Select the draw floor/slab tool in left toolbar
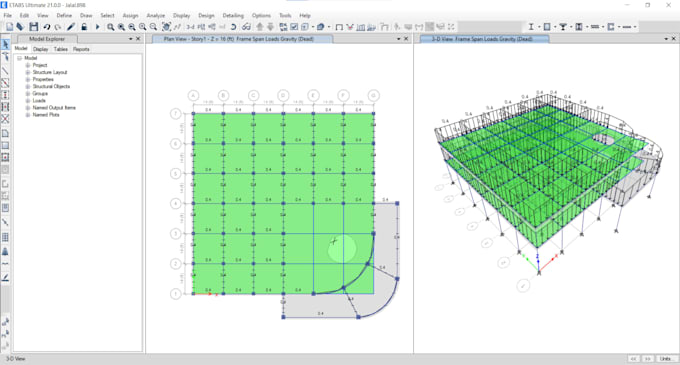This screenshot has width=680, height=365. pyautogui.click(x=5, y=134)
